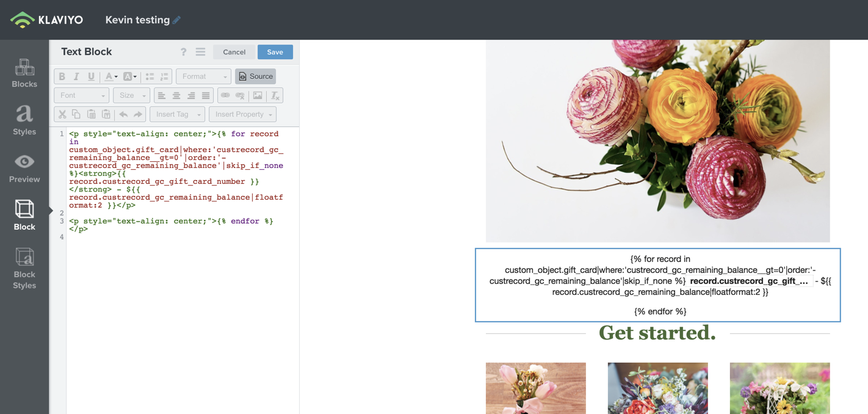Open the Text Block hamburger menu
Viewport: 868px width, 414px height.
[x=200, y=52]
